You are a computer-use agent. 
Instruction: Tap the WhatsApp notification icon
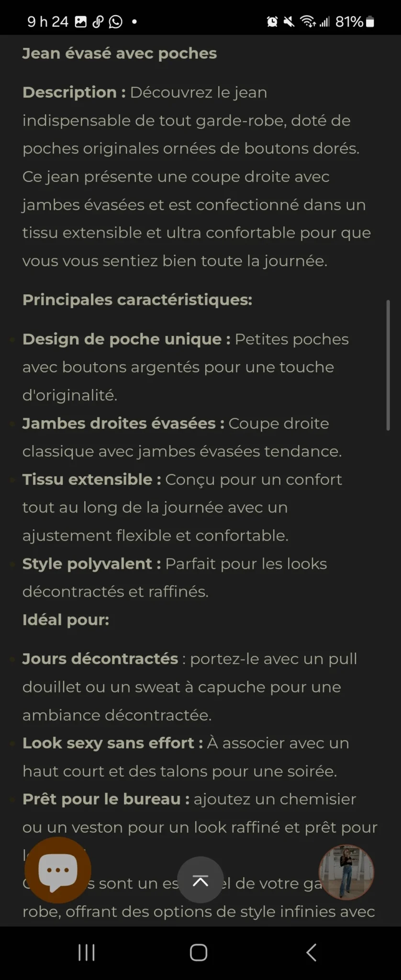tap(115, 22)
